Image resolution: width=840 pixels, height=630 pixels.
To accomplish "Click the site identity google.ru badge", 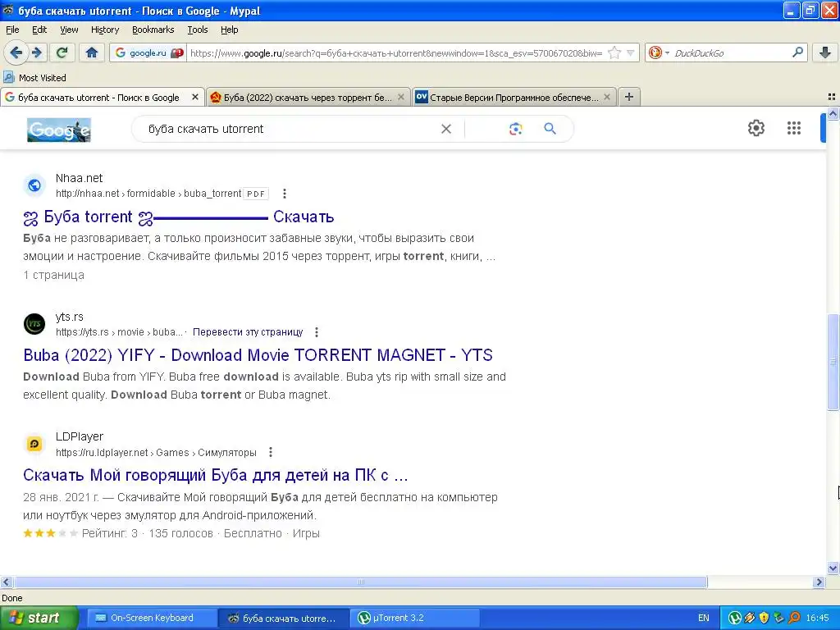I will click(x=148, y=52).
